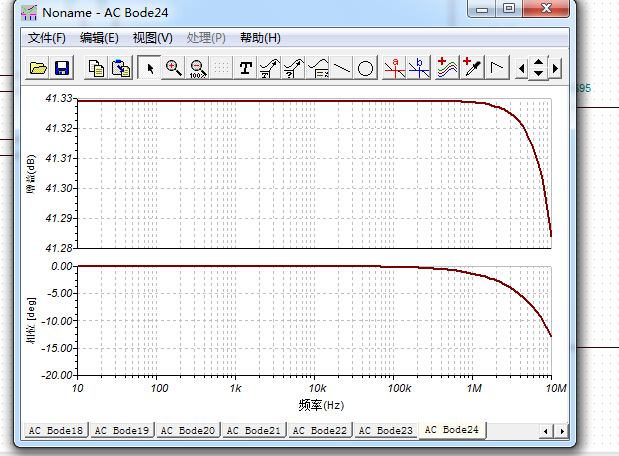Click tab strip left scroll arrow
The width and height of the screenshot is (619, 456).
coord(546,431)
